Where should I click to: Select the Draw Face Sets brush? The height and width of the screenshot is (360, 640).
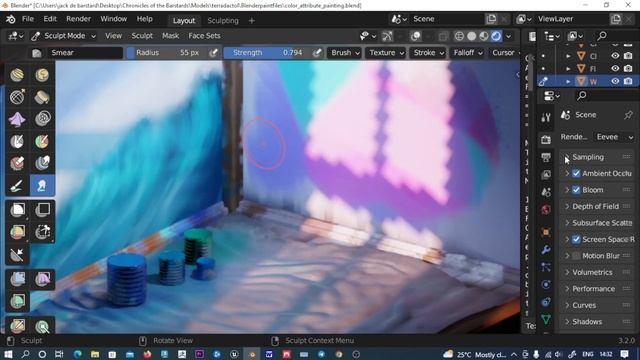tap(42, 141)
